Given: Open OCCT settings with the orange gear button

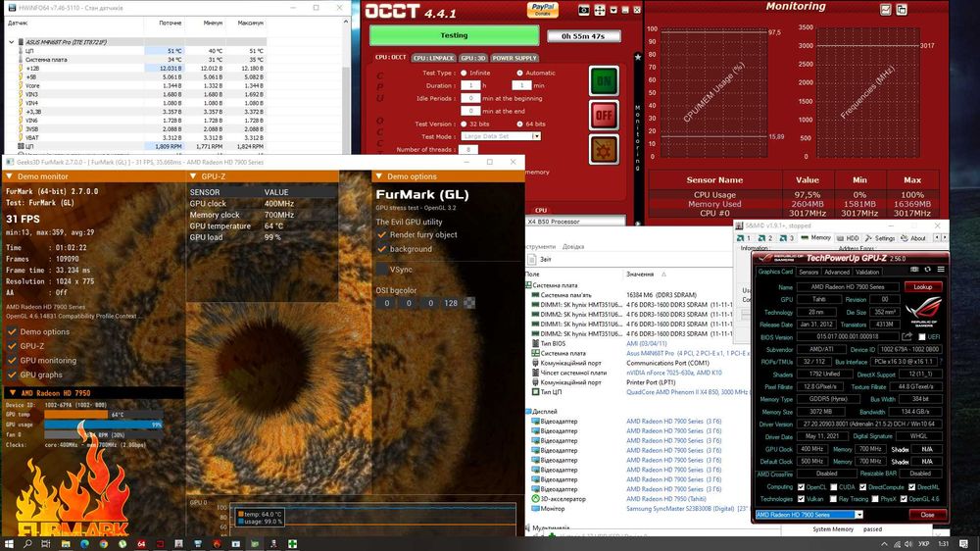Looking at the screenshot, I should pos(604,149).
